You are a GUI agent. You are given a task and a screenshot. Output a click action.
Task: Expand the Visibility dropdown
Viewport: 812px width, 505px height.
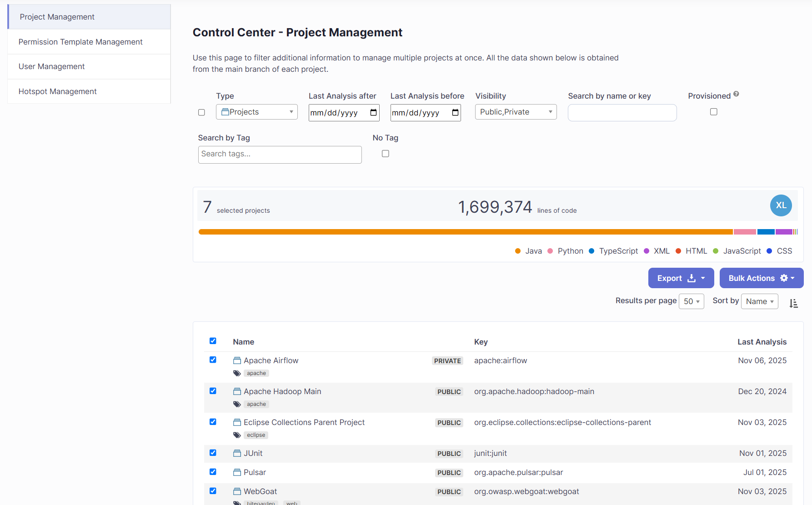pos(516,112)
